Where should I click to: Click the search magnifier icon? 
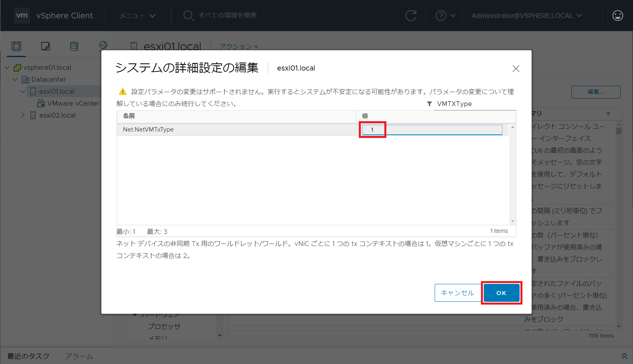click(188, 16)
